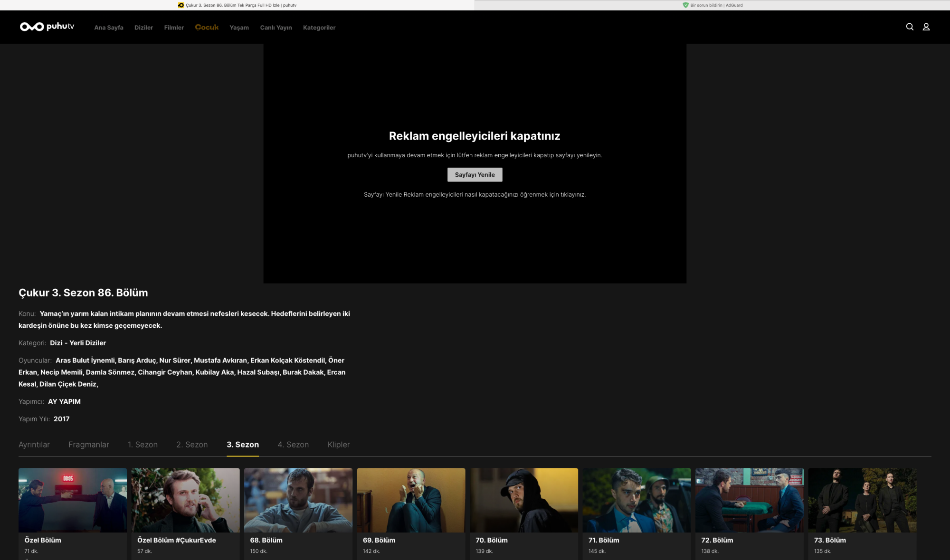
Task: Open the Özel Bölüm #ÇukurEvde episode
Action: tap(185, 500)
